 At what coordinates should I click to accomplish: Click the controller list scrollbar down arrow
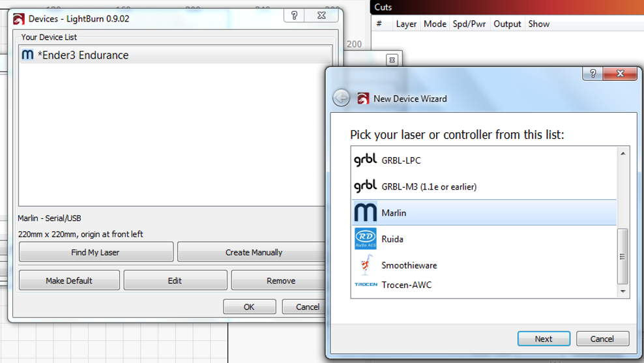pos(623,291)
